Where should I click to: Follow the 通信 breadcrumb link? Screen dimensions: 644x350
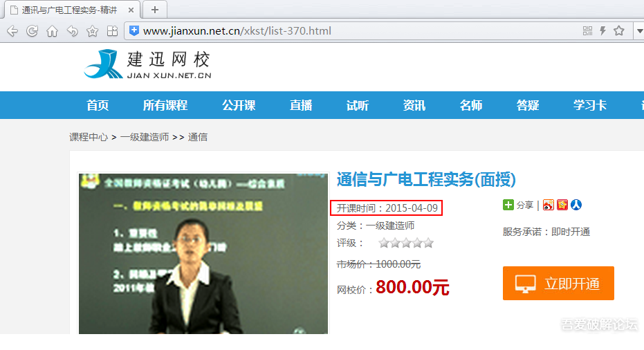[x=198, y=137]
